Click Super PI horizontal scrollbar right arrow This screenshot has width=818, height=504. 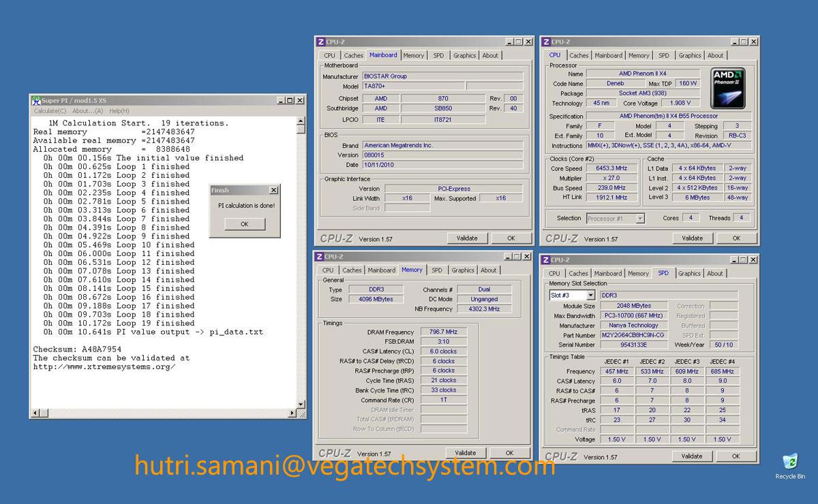tap(292, 413)
